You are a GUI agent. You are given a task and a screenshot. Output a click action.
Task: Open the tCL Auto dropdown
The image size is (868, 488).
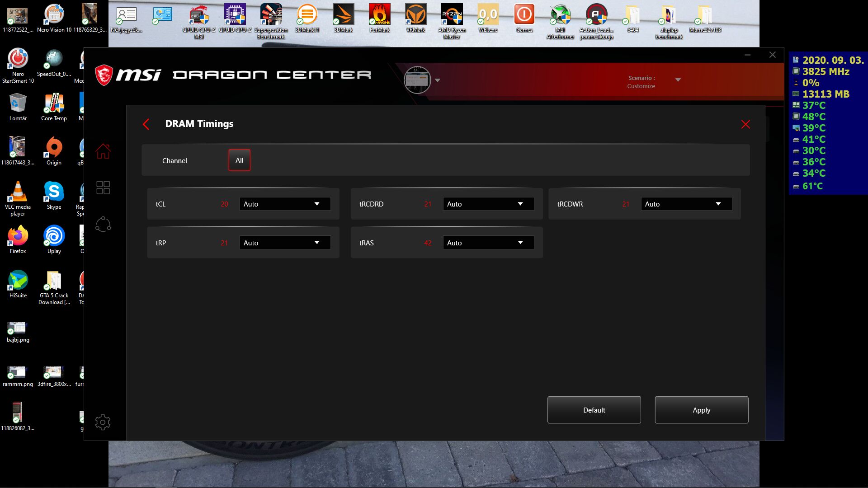tap(285, 204)
